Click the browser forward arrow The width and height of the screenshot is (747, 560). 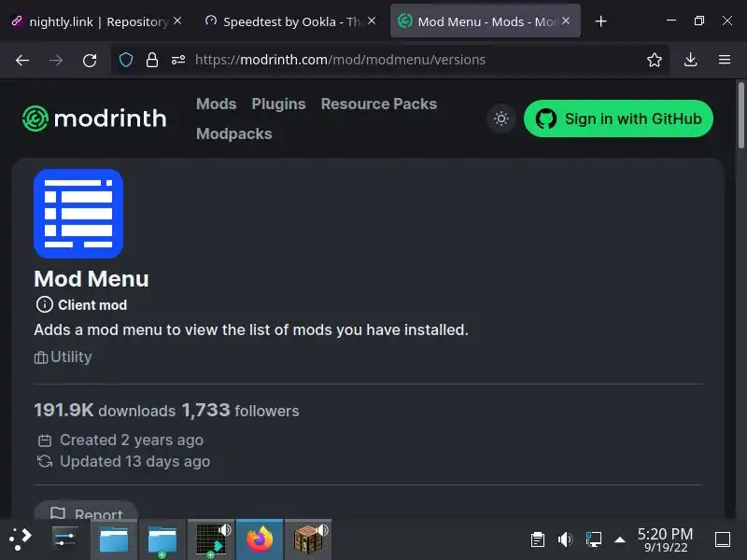(x=56, y=60)
